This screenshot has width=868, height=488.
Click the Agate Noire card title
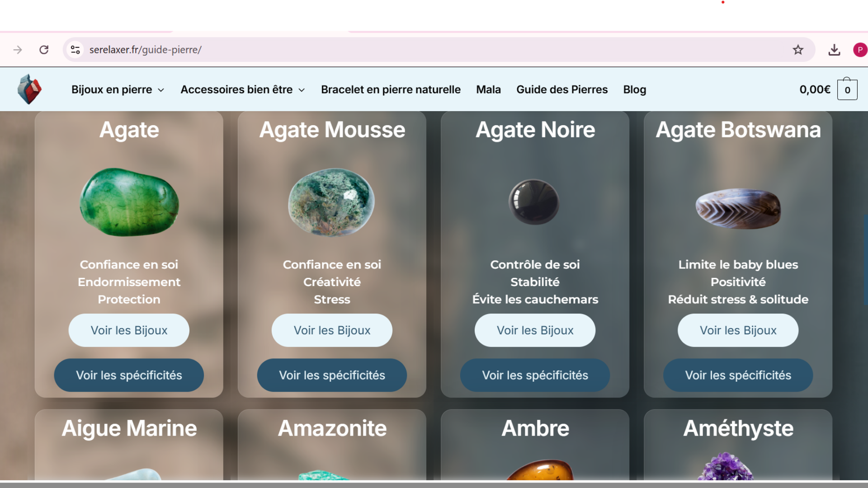click(x=535, y=130)
